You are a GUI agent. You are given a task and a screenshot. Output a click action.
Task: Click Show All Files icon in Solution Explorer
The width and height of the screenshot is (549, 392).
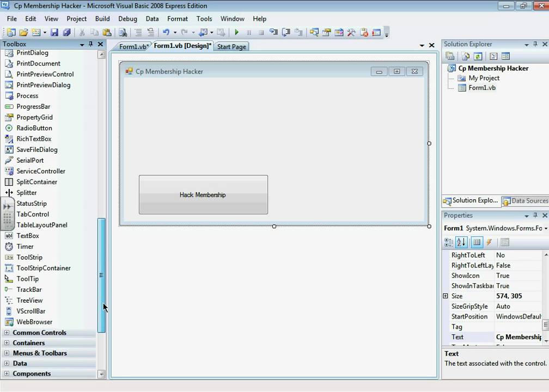tap(466, 57)
